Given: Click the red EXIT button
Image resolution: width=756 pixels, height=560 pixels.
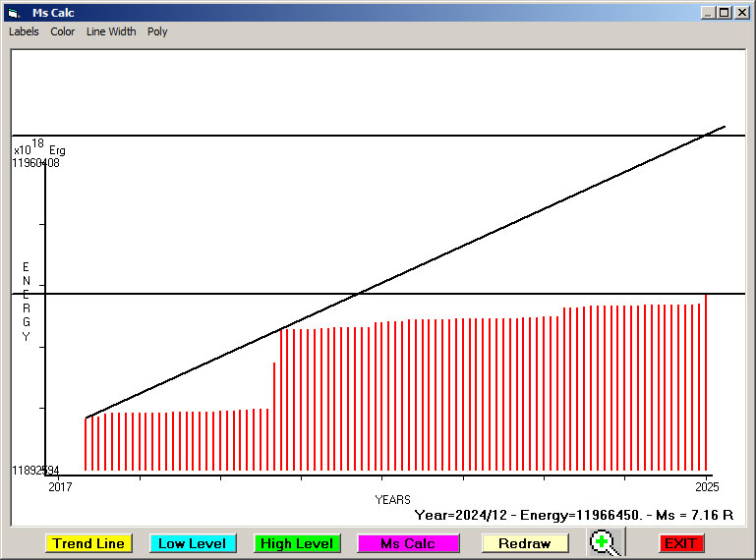Looking at the screenshot, I should point(681,543).
